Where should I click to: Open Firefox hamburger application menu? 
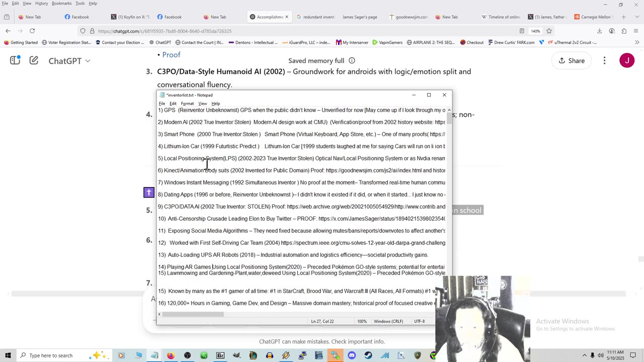(x=636, y=31)
